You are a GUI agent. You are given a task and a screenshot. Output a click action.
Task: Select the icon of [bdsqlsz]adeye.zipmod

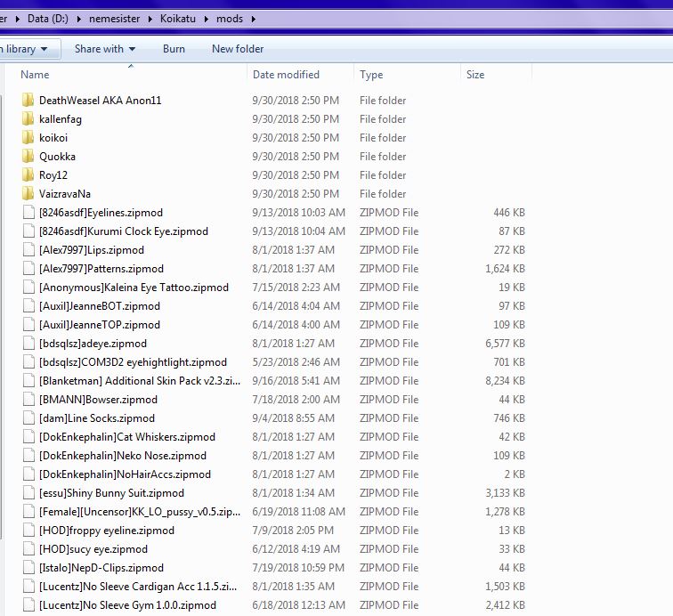(28, 344)
